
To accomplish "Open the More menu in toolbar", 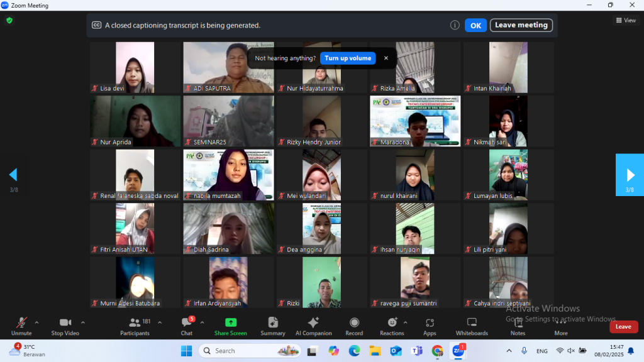I will click(561, 326).
